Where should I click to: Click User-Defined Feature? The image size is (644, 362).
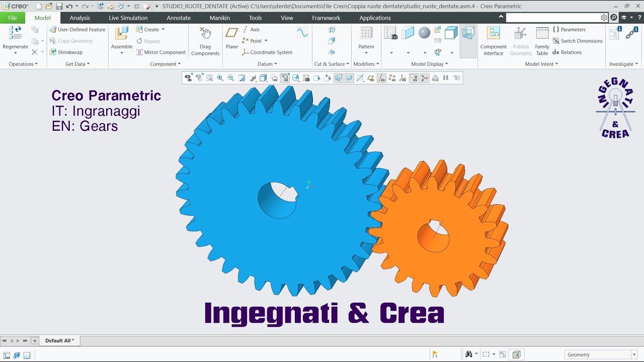(77, 30)
